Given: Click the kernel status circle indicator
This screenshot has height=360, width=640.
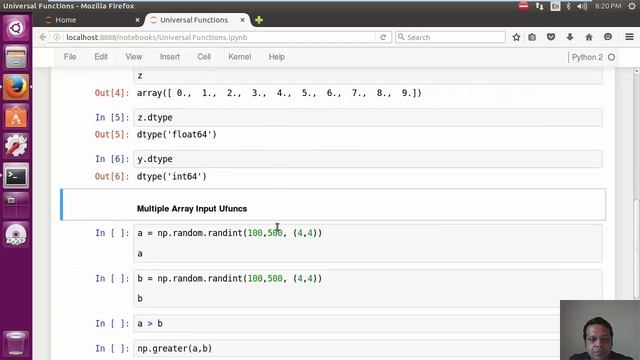Looking at the screenshot, I should point(611,57).
